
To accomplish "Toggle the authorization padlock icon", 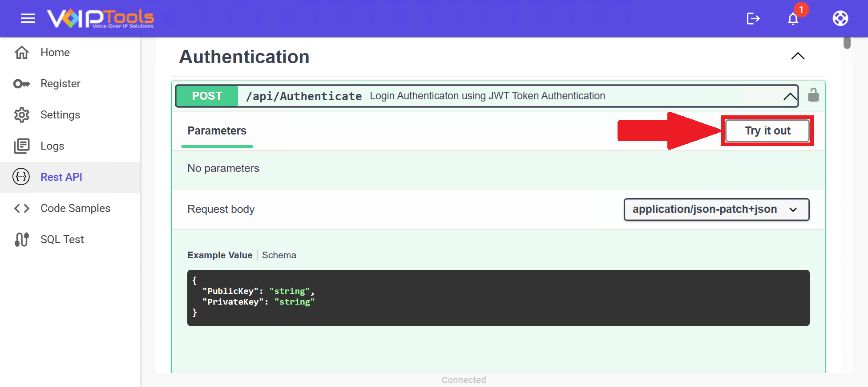I will coord(813,95).
